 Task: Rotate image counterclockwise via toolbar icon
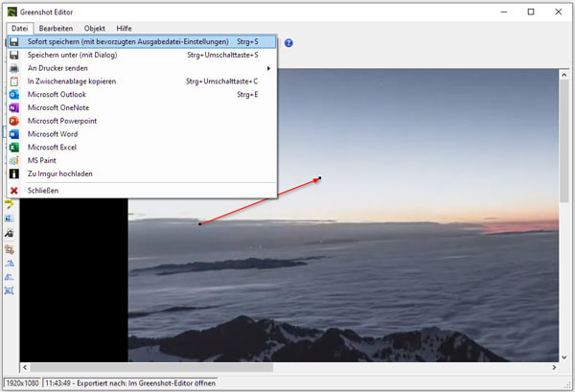click(10, 277)
